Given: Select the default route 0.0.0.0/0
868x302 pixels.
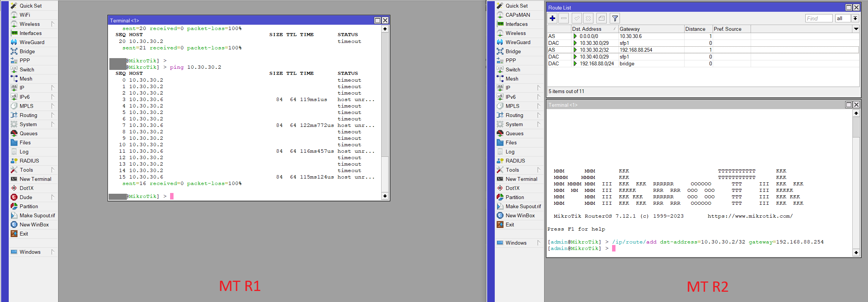Looking at the screenshot, I should point(703,36).
